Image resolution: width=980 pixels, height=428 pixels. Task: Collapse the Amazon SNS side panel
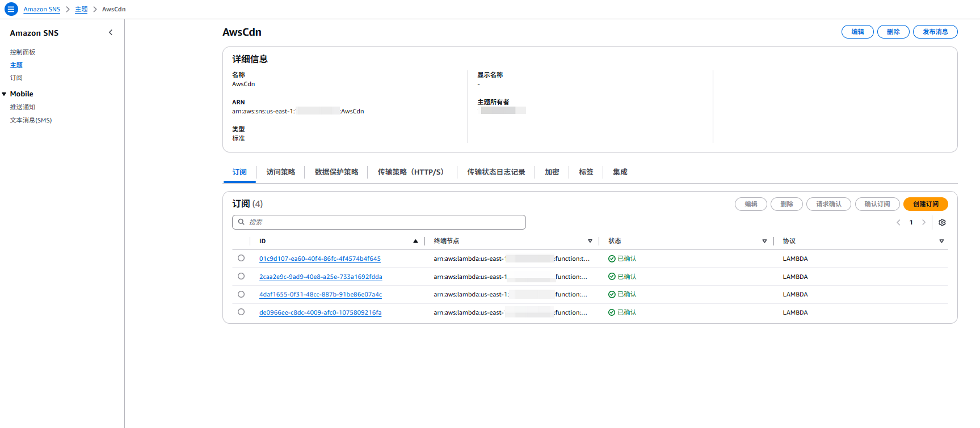point(111,33)
